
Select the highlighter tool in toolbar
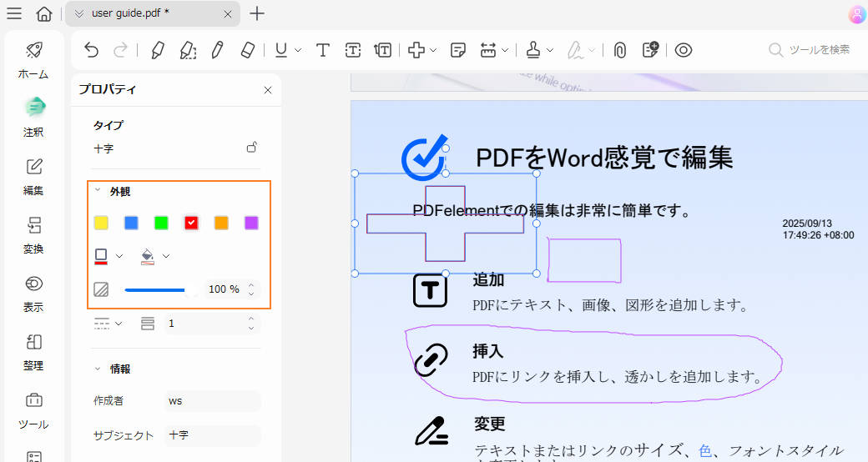(x=157, y=50)
